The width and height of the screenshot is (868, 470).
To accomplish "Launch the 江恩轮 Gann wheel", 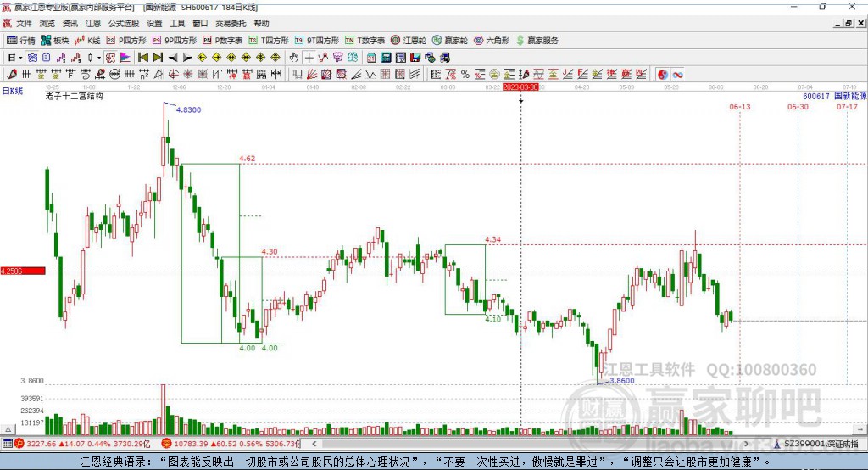I will tap(409, 41).
